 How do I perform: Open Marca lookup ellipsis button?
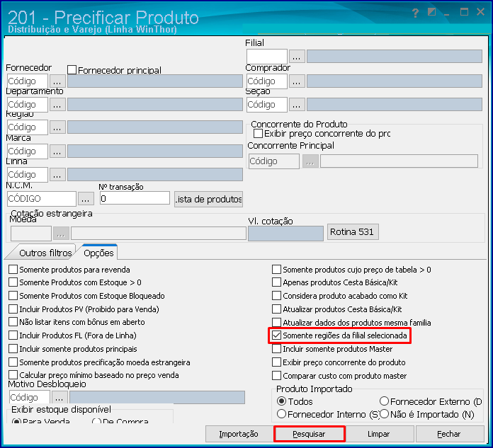(x=57, y=151)
